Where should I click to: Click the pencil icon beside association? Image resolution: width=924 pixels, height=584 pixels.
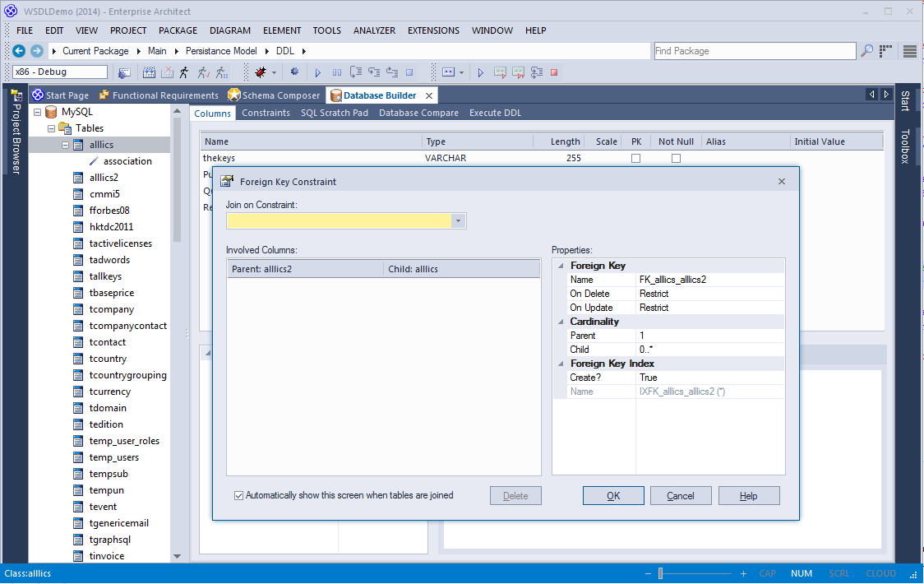coord(94,161)
